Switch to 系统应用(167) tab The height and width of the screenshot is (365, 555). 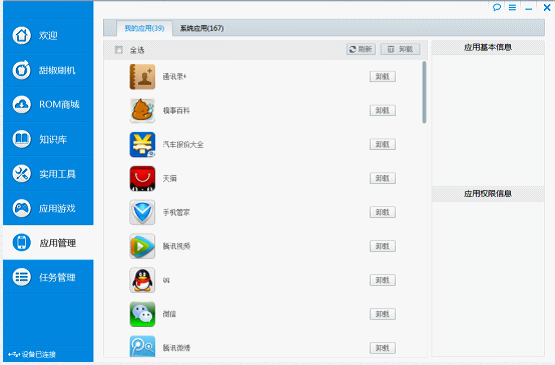pos(202,28)
